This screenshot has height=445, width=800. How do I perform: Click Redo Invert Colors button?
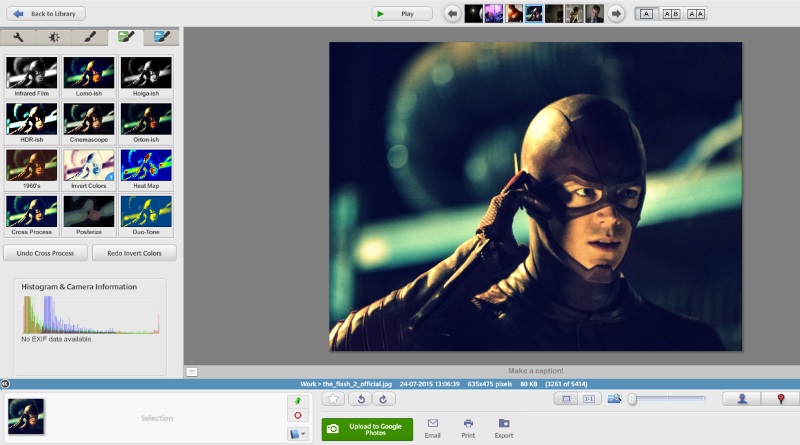134,253
